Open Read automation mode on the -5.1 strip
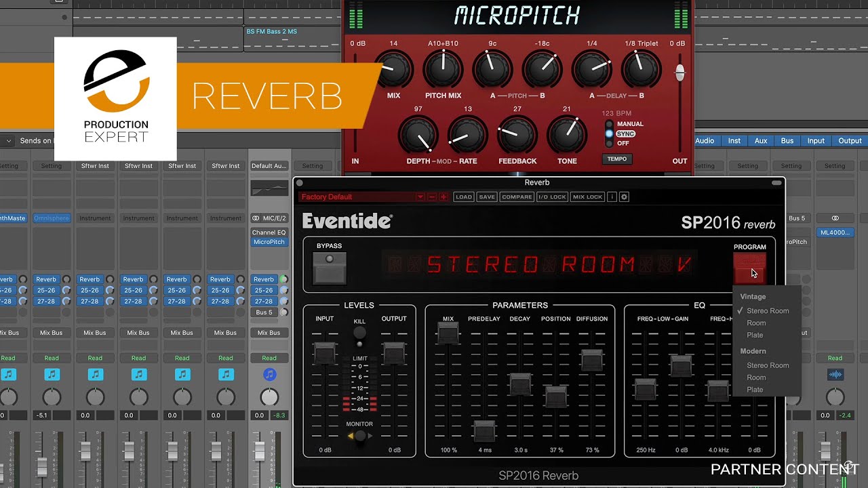Image resolution: width=868 pixels, height=488 pixels. pyautogui.click(x=52, y=358)
